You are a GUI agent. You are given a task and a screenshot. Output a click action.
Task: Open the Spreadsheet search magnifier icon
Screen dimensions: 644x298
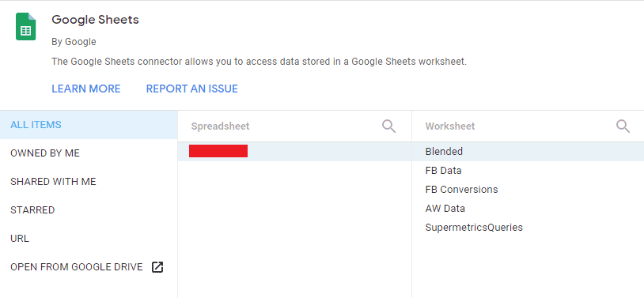(x=388, y=126)
